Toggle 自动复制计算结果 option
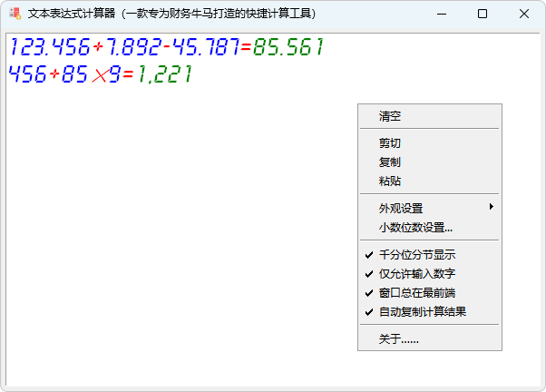Viewport: 546px width, 392px height. [430, 312]
